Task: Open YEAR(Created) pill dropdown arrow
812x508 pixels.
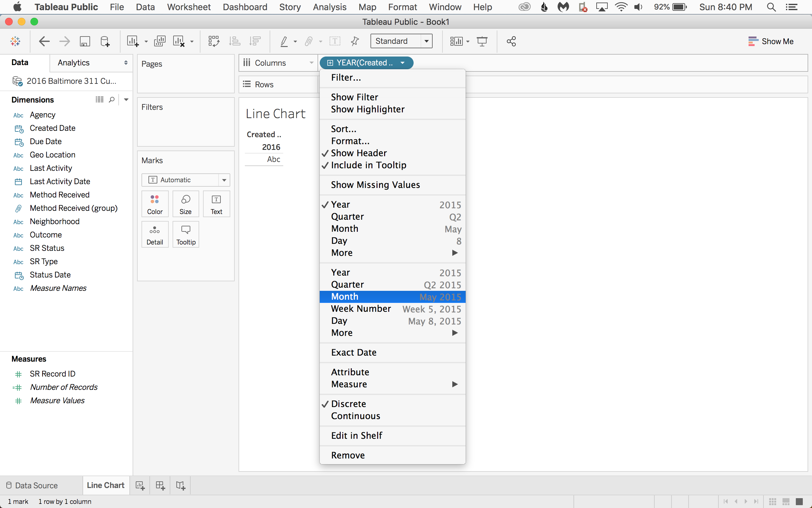Action: click(402, 63)
